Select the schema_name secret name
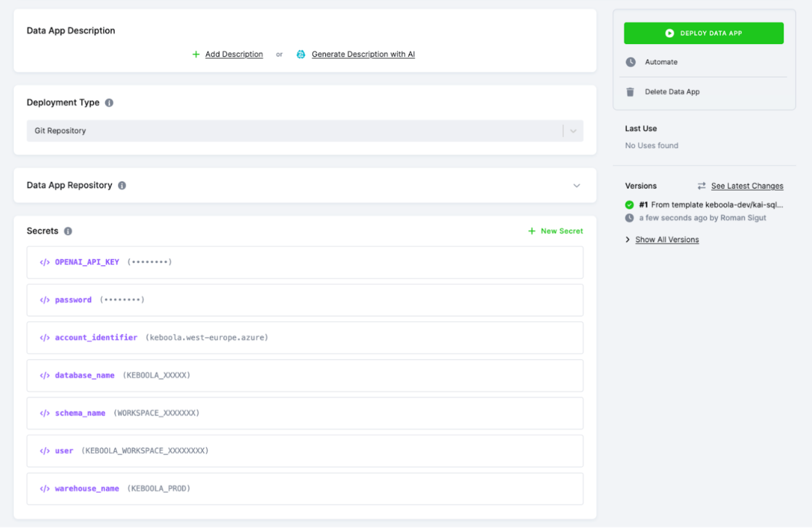Screen dimensions: 812x528 tap(80, 413)
